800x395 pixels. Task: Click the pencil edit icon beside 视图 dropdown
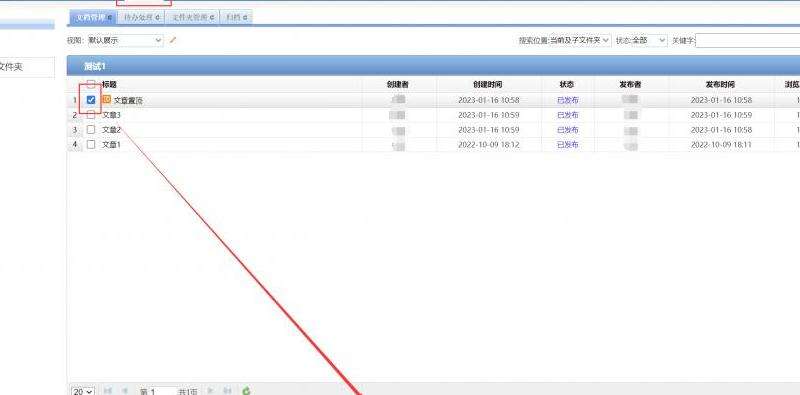click(172, 39)
